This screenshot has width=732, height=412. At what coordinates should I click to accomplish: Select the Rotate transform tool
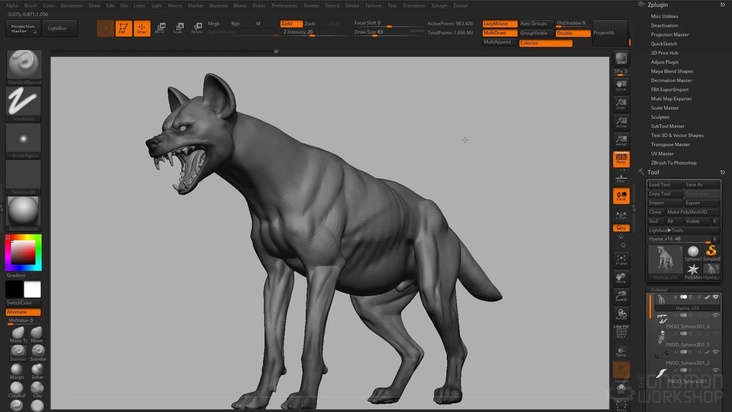(x=196, y=28)
